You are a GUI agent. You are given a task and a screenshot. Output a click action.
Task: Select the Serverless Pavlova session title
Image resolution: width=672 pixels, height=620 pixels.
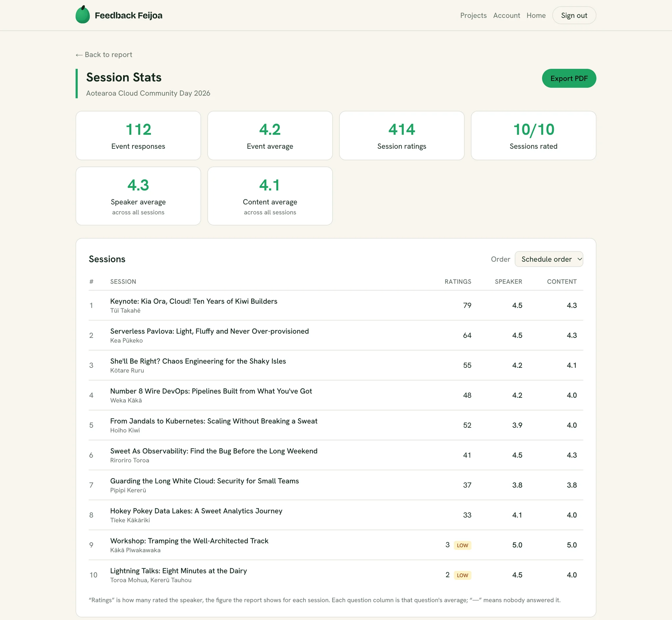209,331
